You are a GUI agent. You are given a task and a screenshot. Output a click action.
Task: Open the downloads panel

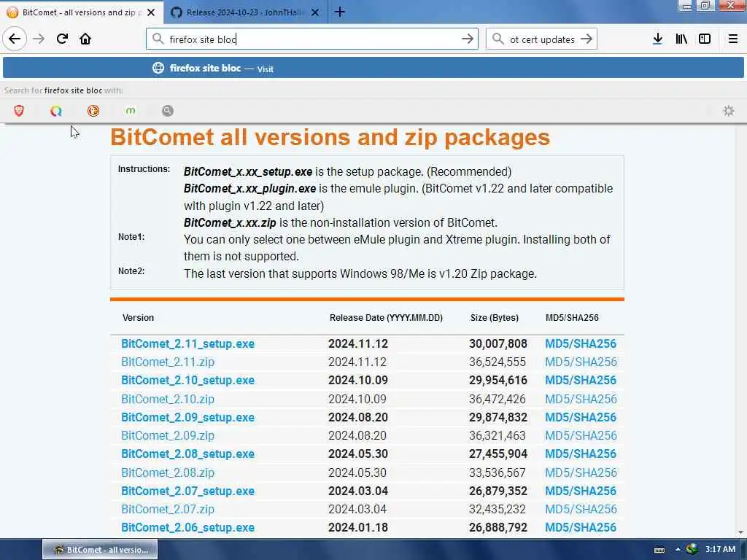657,39
